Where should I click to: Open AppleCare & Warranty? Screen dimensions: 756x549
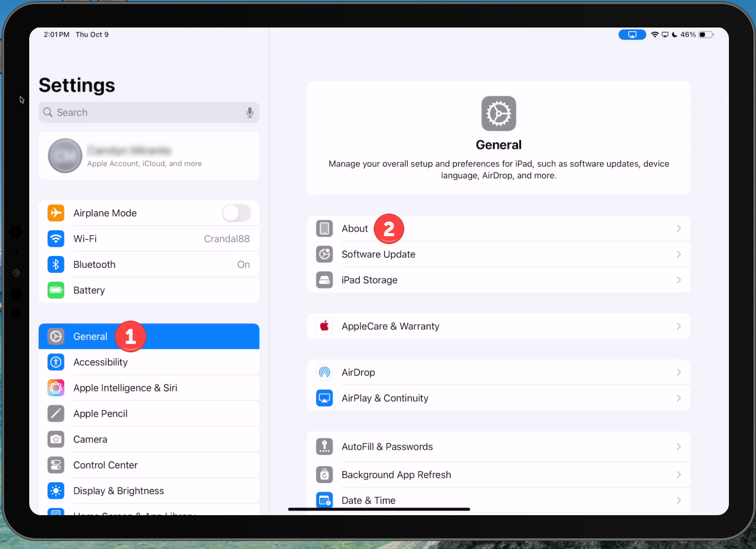click(499, 326)
